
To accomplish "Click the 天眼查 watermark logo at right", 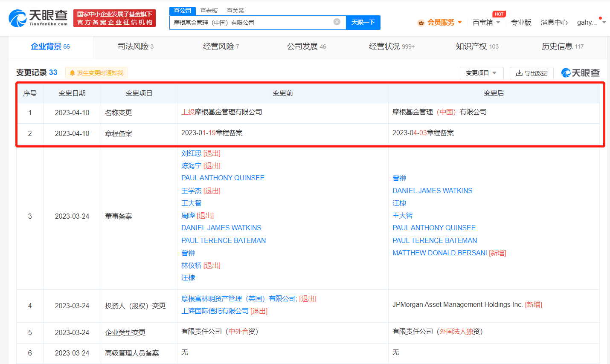I will [581, 73].
